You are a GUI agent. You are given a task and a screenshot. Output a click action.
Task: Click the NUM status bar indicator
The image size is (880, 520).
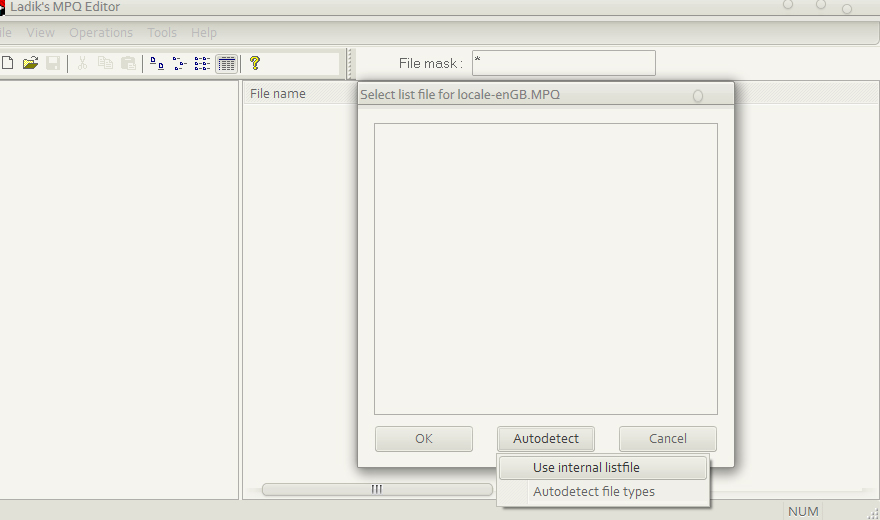pyautogui.click(x=803, y=511)
